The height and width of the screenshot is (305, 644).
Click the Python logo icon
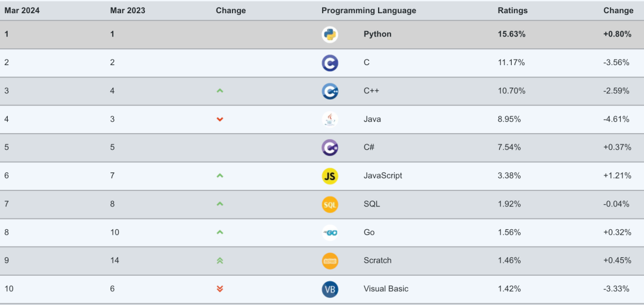tap(330, 35)
